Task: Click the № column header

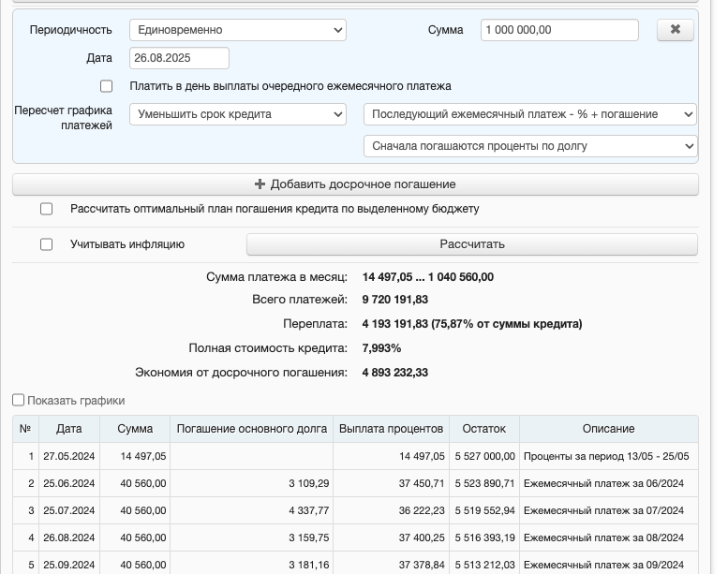Action: click(25, 429)
